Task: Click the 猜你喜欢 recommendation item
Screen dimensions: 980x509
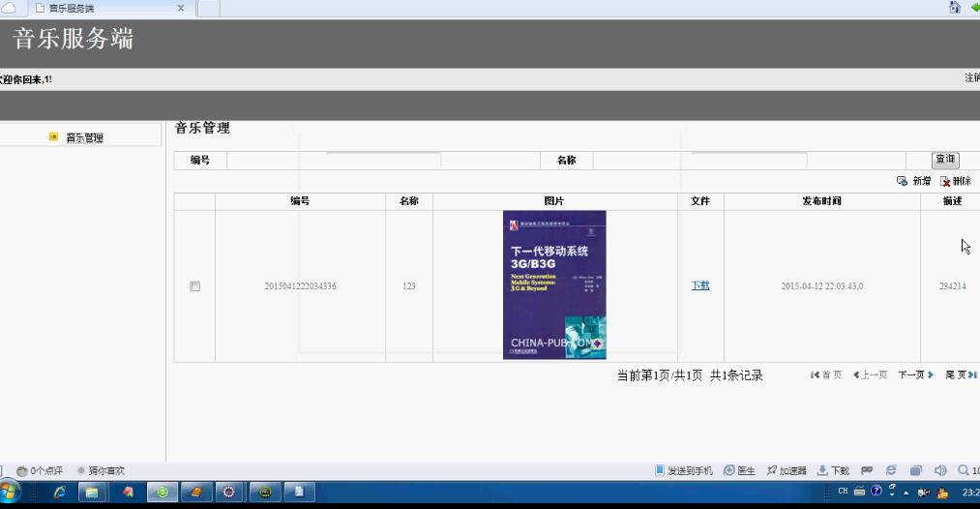Action: [101, 471]
